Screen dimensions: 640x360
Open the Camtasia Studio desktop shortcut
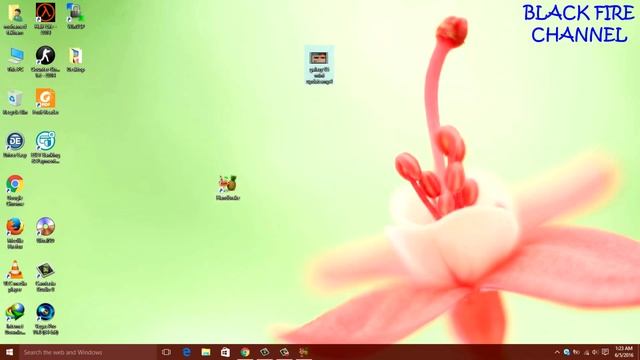click(45, 278)
